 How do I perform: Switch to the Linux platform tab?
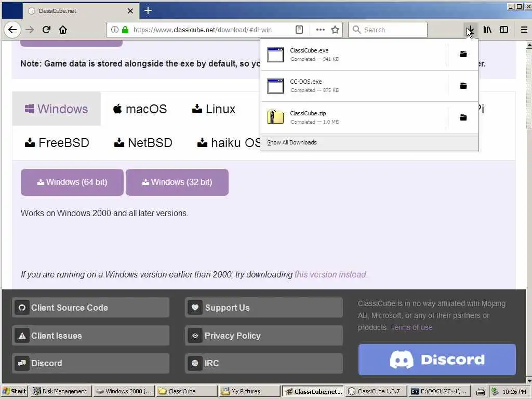coord(214,109)
